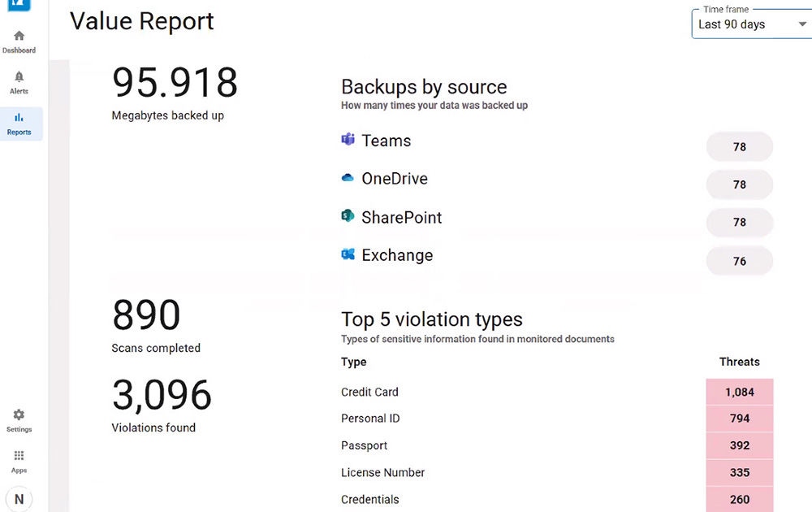Open the Settings gear icon
Screen dimensions: 812x512
19,414
